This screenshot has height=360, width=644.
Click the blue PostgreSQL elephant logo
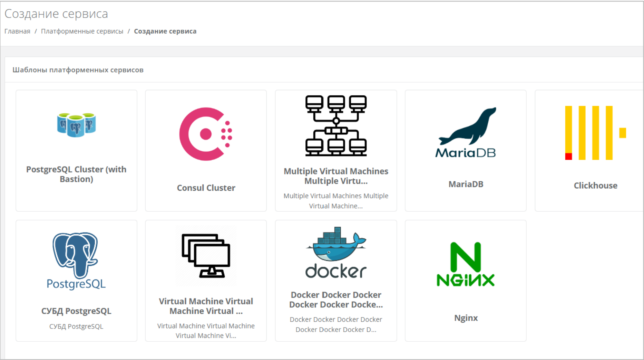76,261
